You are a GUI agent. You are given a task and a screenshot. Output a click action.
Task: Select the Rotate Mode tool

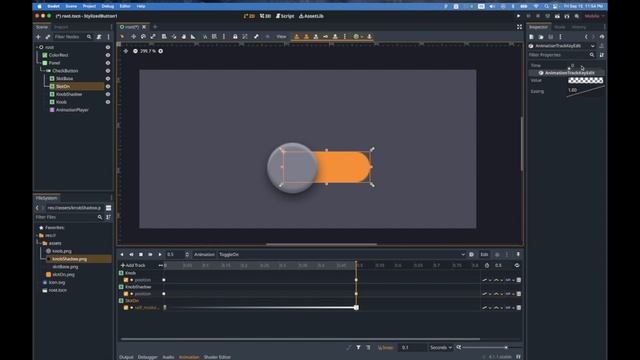click(143, 37)
